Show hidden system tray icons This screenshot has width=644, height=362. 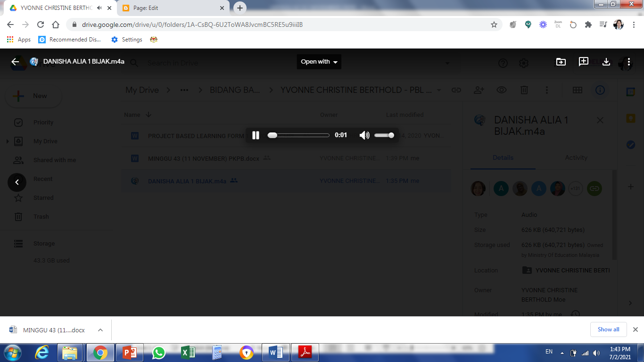[562, 353]
